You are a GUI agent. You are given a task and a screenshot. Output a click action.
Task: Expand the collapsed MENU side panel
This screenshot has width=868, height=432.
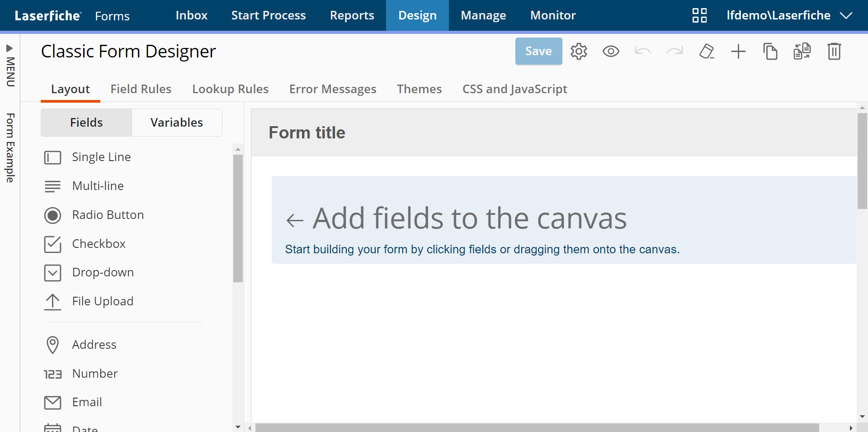tap(10, 66)
